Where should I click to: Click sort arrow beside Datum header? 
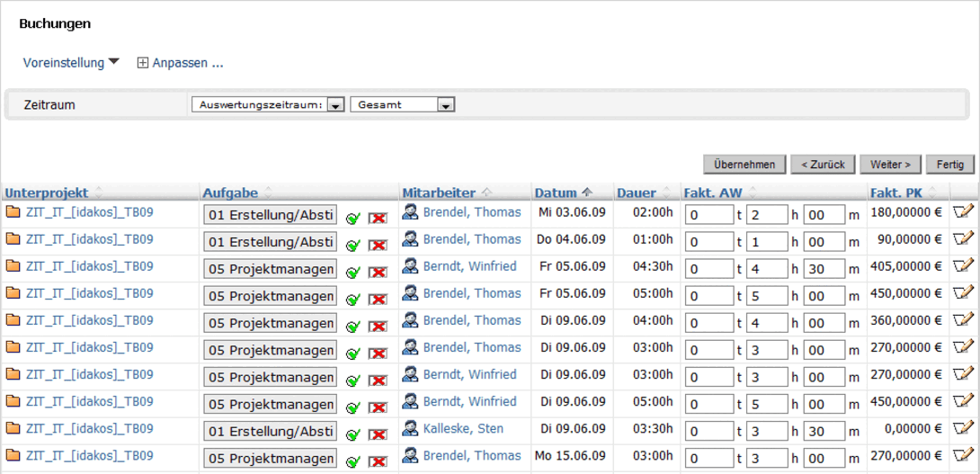(x=587, y=192)
